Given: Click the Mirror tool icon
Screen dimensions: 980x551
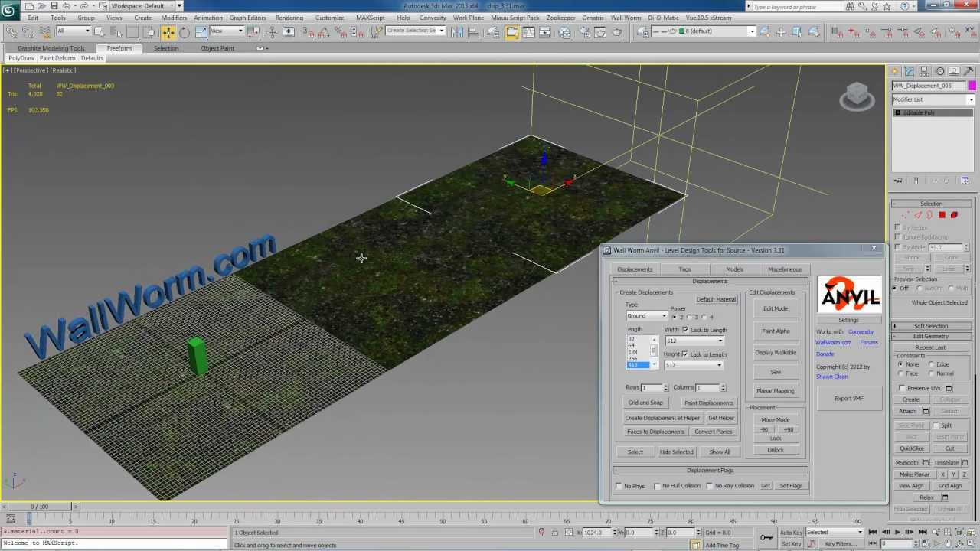Looking at the screenshot, I should point(457,32).
